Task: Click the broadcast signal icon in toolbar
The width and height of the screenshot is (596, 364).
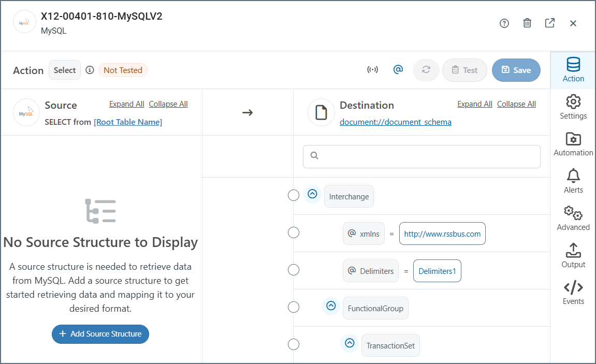Action: click(x=372, y=70)
